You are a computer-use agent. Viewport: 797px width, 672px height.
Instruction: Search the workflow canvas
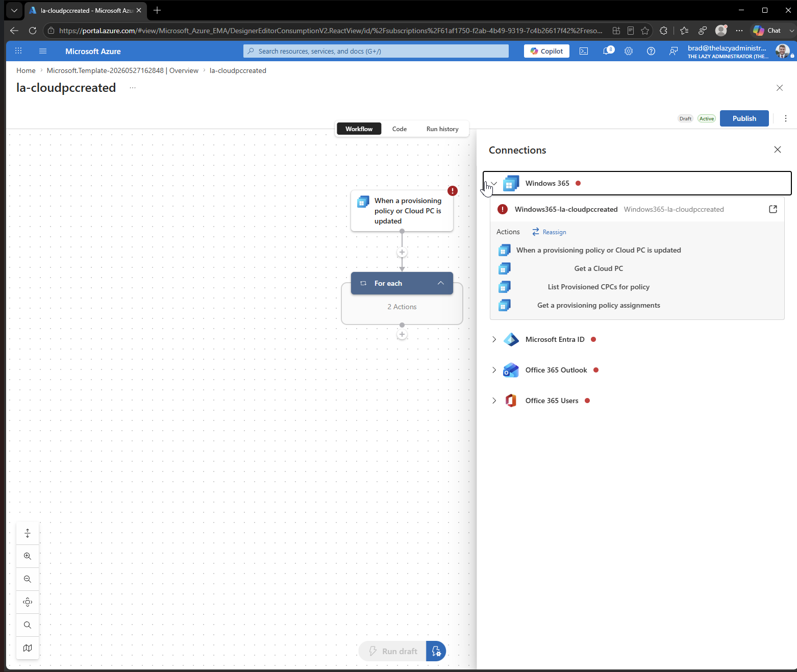(x=28, y=625)
